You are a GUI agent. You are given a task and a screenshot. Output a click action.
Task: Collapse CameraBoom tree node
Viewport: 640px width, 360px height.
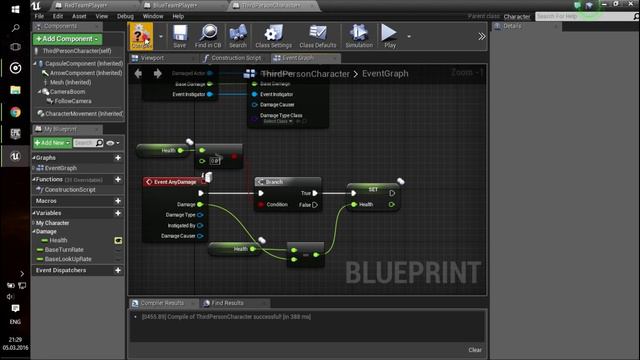pos(40,92)
